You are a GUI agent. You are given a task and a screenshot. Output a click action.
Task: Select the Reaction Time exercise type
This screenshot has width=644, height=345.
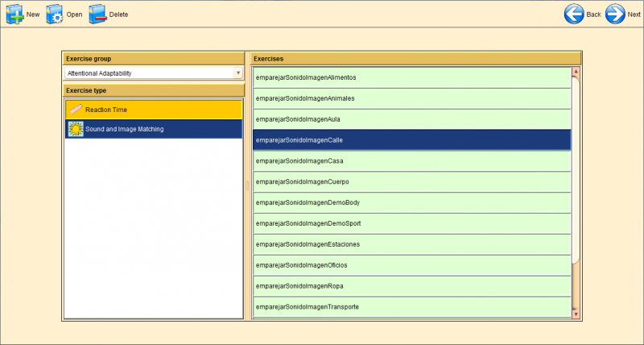point(154,110)
